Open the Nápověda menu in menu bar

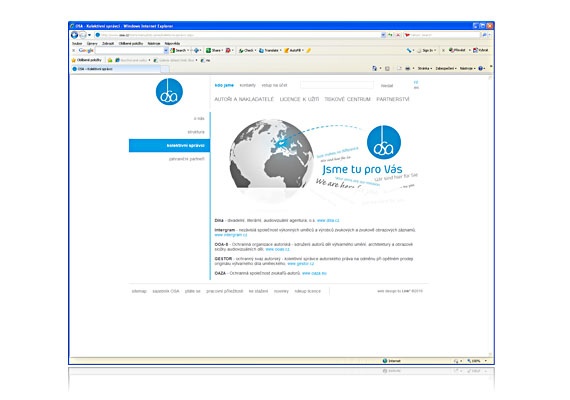(172, 43)
